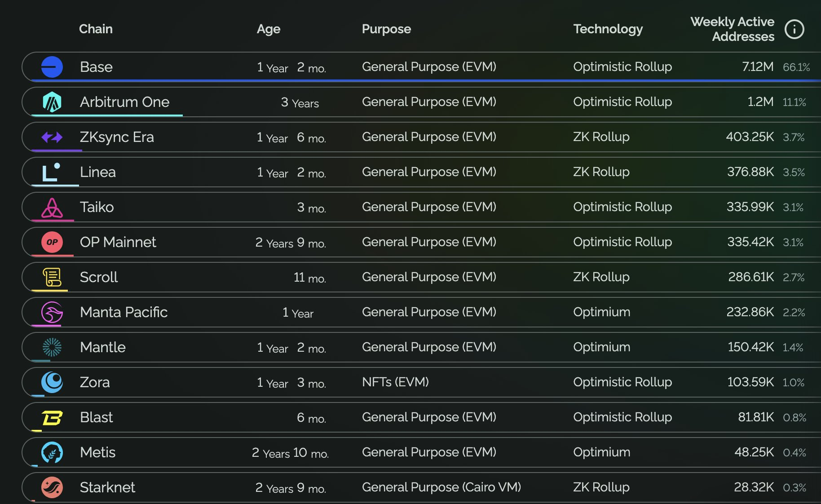Select Zora's NFTs (EVM) purpose cell

point(395,382)
